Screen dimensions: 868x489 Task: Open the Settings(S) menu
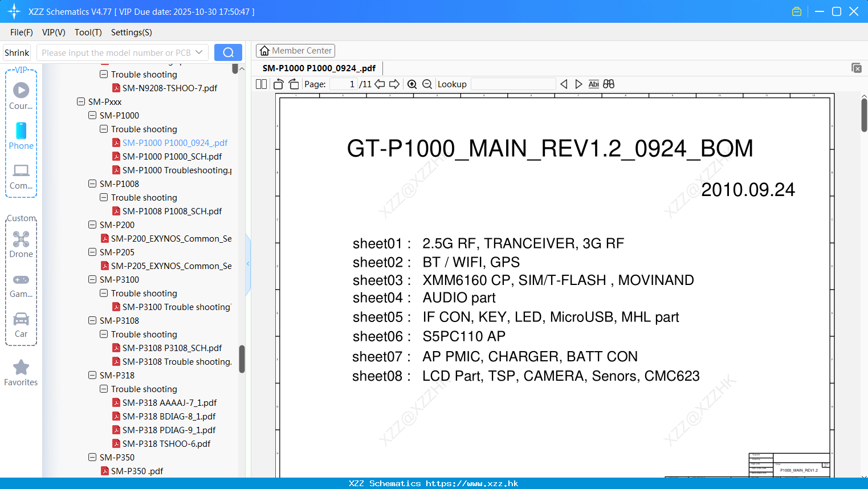point(132,32)
